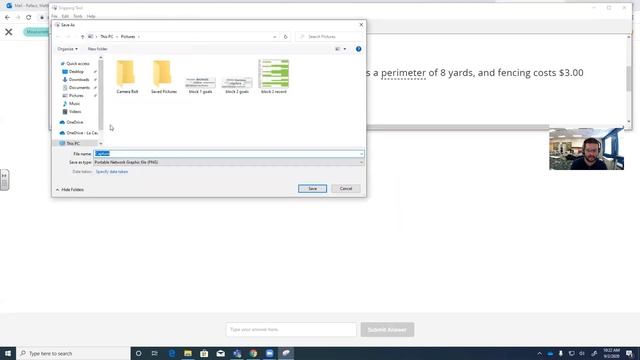Click the Save button
The height and width of the screenshot is (360, 640).
tap(312, 189)
